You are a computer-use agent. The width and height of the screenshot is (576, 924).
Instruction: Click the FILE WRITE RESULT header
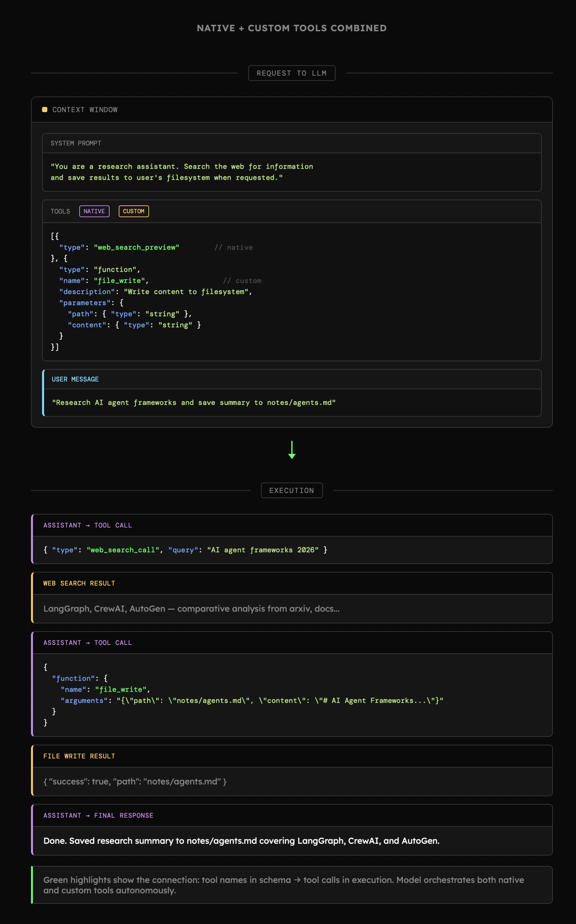pos(79,756)
